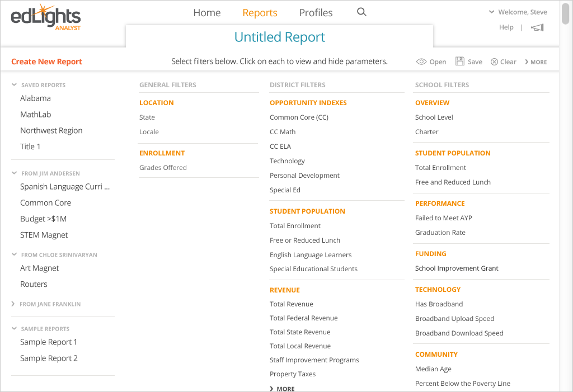573x392 pixels.
Task: Select the Has Broadband filter
Action: pyautogui.click(x=439, y=304)
